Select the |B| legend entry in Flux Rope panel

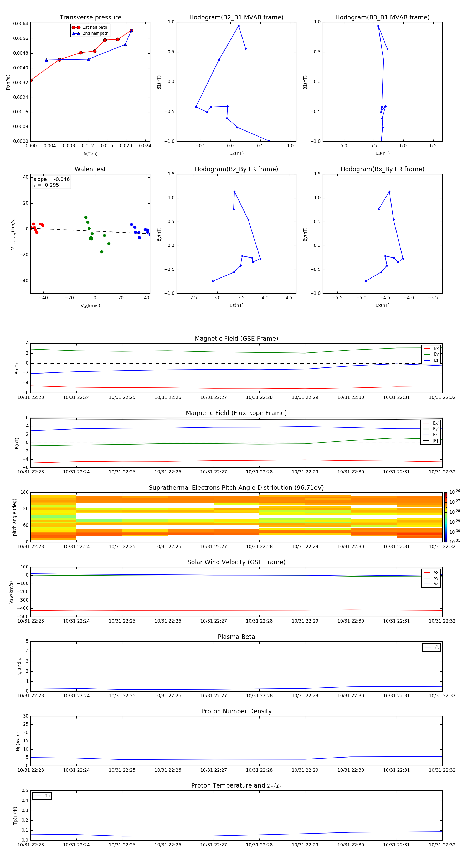click(x=431, y=441)
